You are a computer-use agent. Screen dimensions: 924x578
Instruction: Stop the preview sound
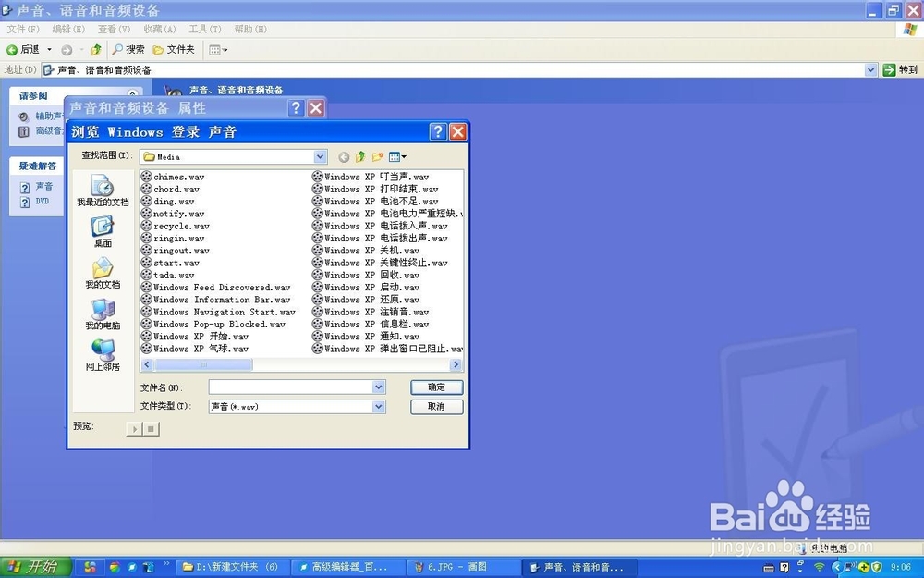point(151,429)
